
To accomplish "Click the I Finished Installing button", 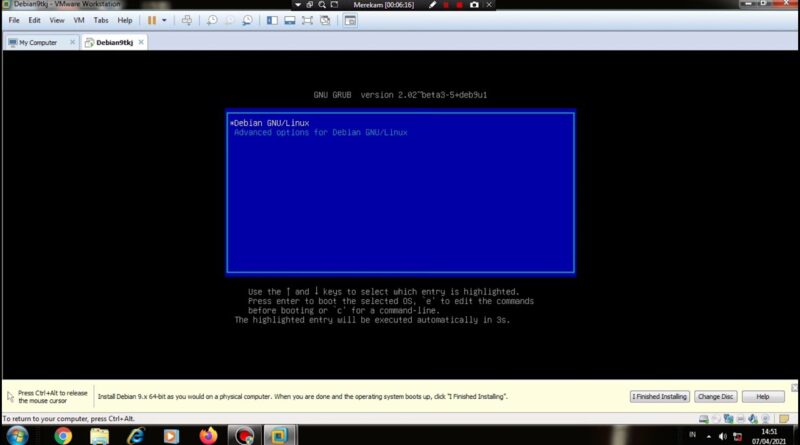I will click(x=660, y=397).
